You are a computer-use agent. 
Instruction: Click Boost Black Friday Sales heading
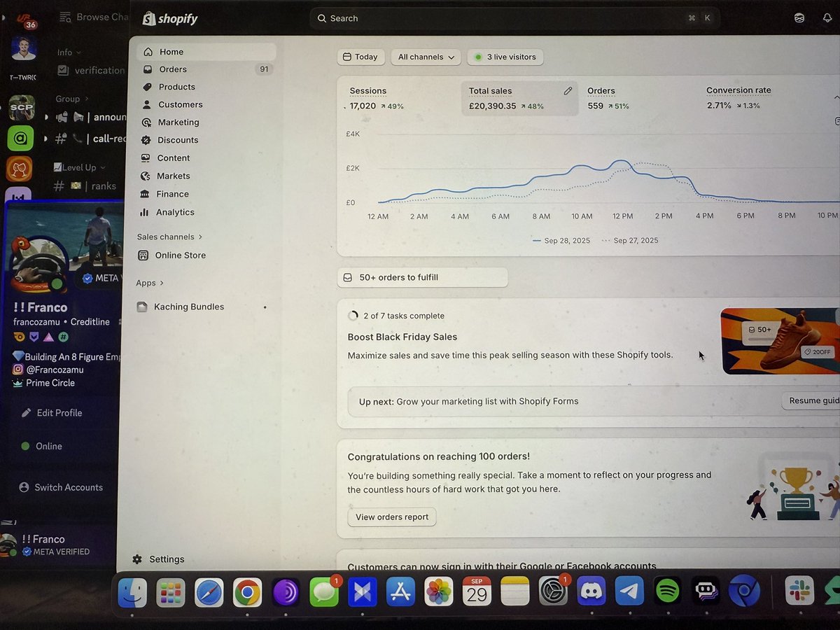pyautogui.click(x=402, y=337)
